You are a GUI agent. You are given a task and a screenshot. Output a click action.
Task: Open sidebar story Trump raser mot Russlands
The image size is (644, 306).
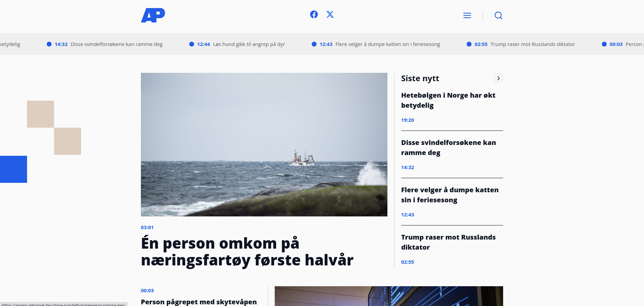(x=448, y=242)
